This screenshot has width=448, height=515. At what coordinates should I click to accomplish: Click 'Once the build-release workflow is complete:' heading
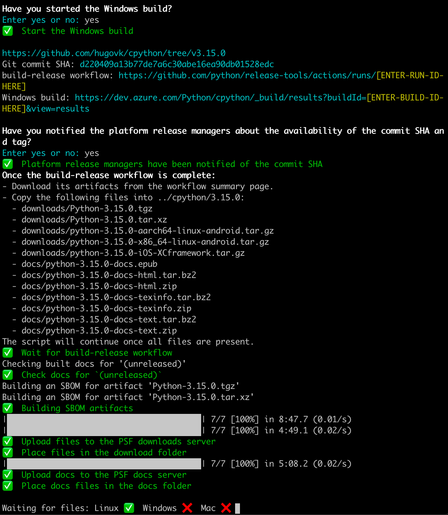pyautogui.click(x=109, y=175)
